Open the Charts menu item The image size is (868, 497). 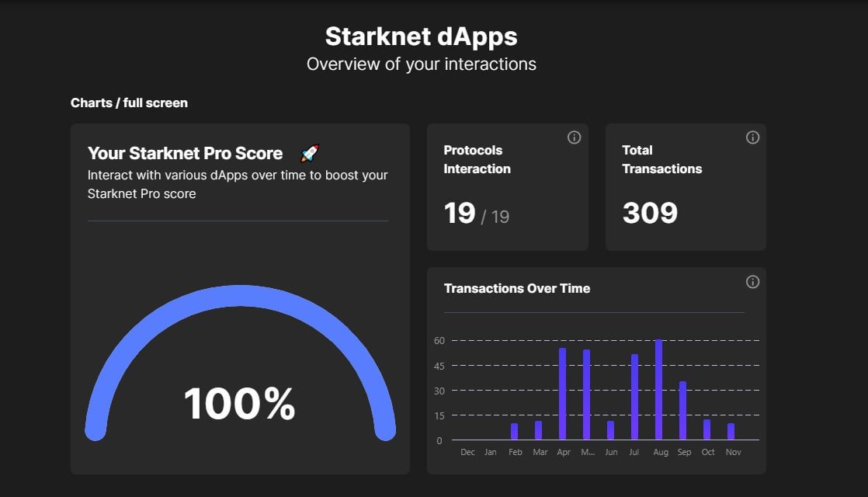92,103
